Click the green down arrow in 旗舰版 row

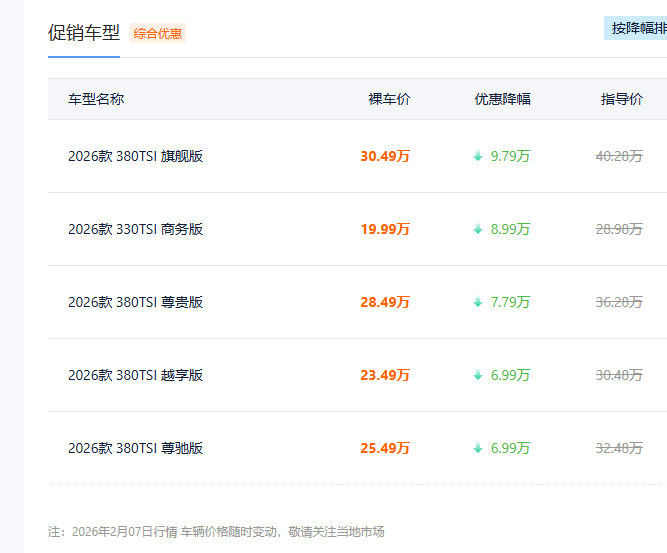click(478, 156)
